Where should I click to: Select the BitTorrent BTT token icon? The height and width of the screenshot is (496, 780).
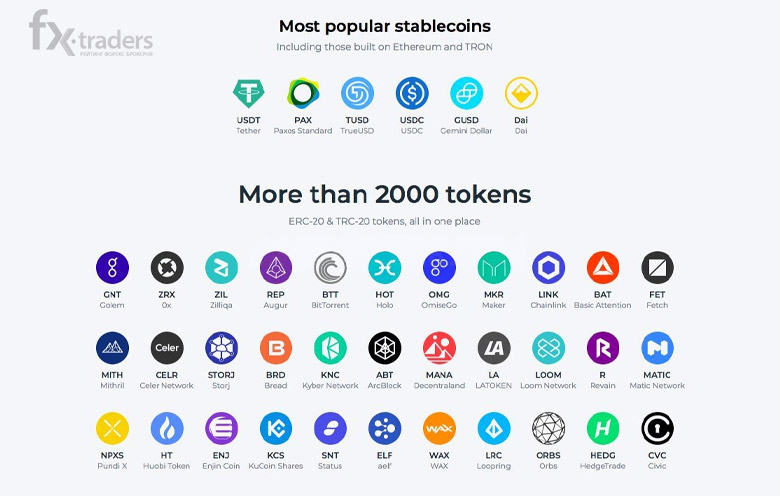click(330, 268)
